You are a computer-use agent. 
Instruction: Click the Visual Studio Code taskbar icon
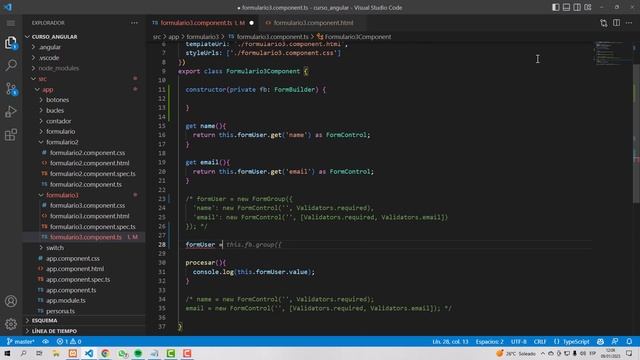coord(89,353)
